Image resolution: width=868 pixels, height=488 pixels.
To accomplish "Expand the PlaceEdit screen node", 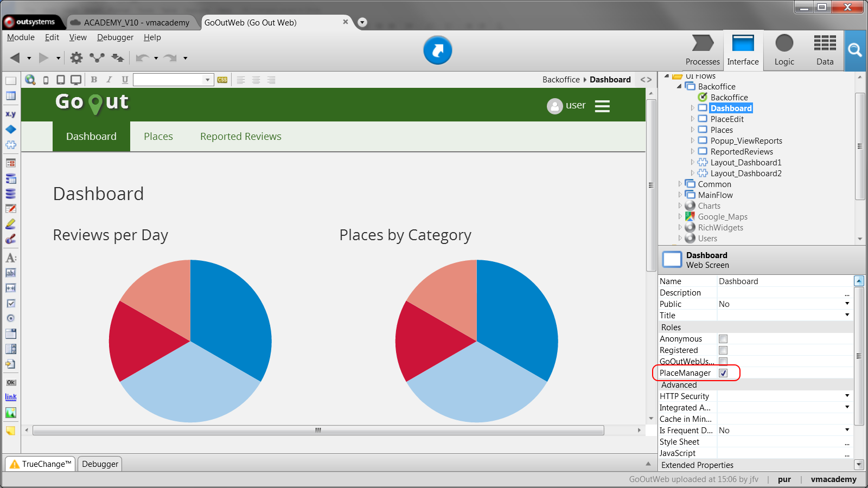I will click(692, 119).
